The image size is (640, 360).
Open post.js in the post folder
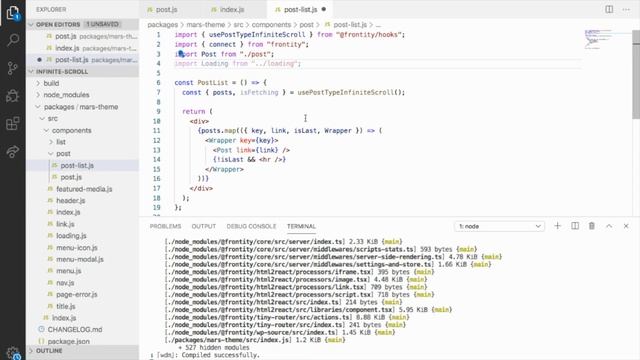83,177
